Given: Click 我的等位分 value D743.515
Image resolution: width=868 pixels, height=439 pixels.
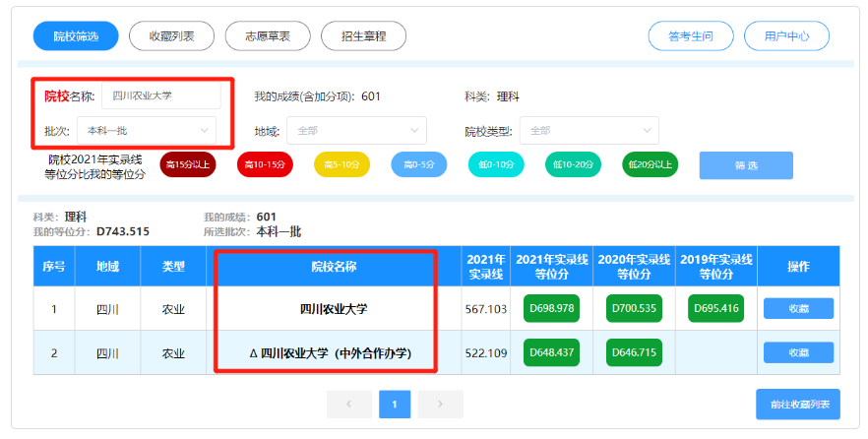Looking at the screenshot, I should point(123,231).
